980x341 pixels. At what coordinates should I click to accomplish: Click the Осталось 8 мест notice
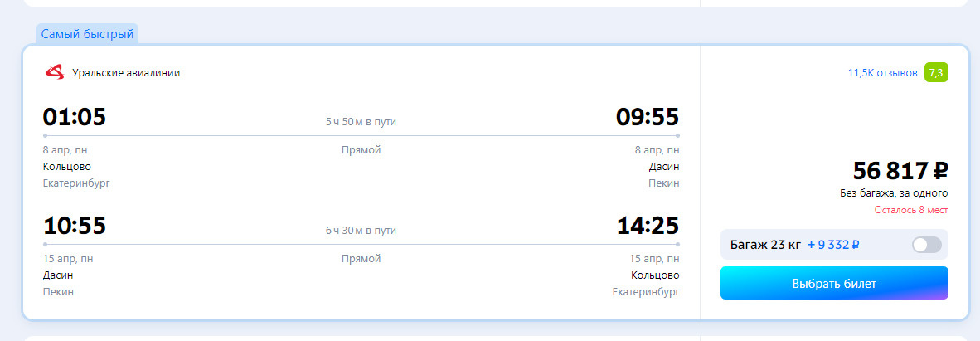tap(910, 210)
